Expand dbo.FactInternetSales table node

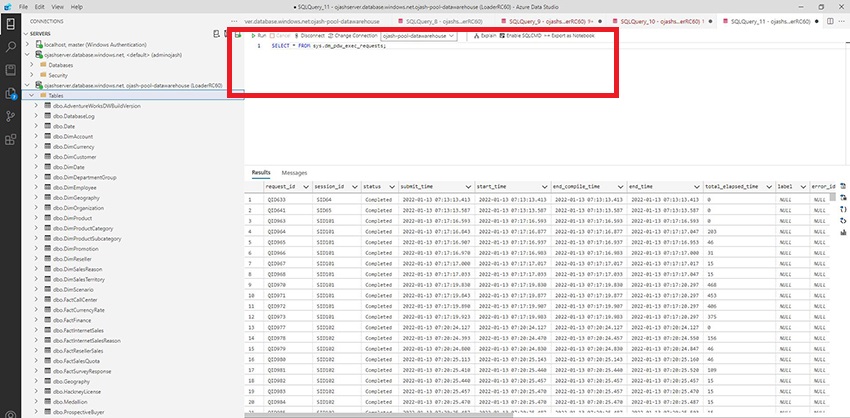[36, 330]
